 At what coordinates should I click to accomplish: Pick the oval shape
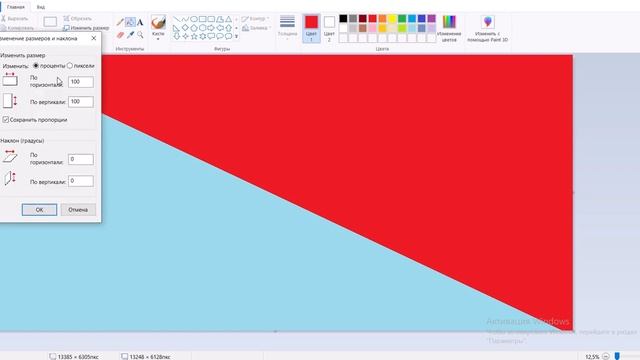pos(194,19)
